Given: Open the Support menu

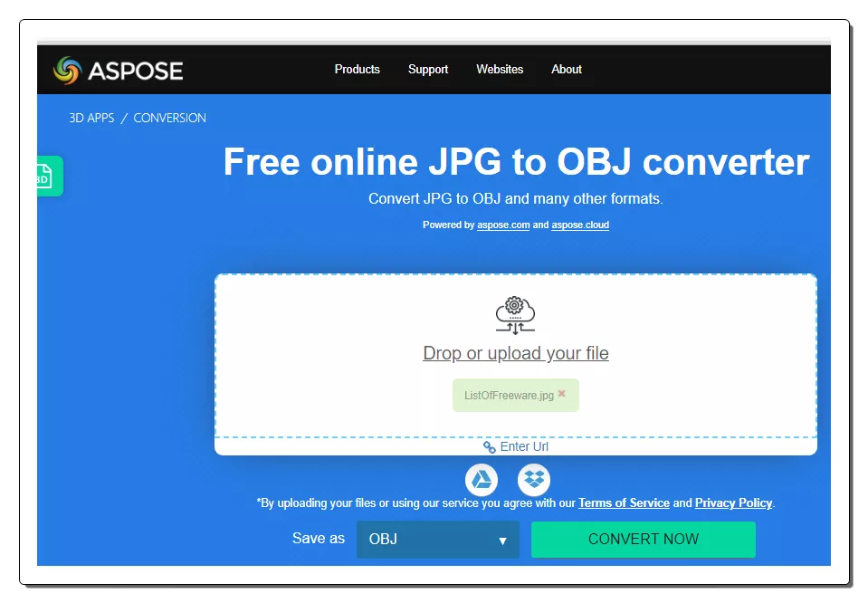Looking at the screenshot, I should 428,69.
